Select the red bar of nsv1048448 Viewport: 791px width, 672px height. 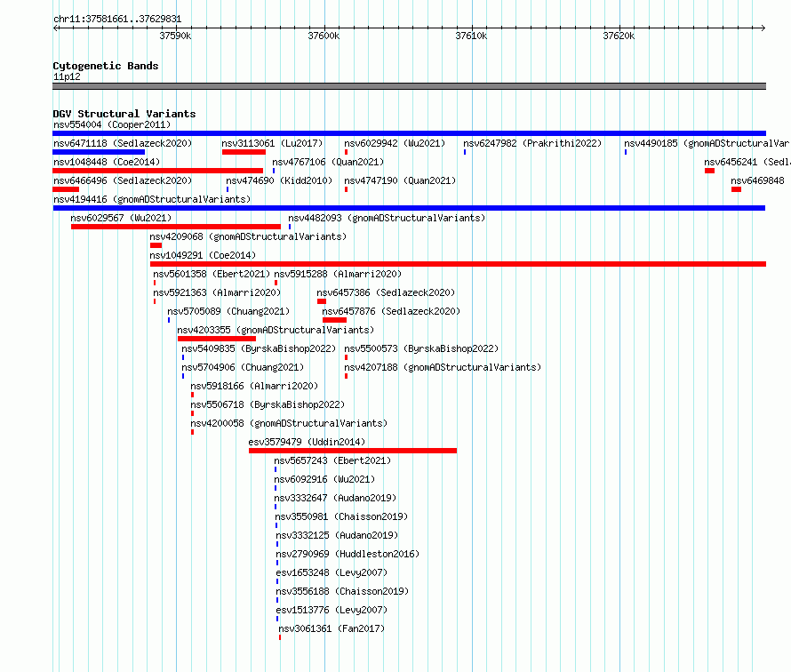158,171
